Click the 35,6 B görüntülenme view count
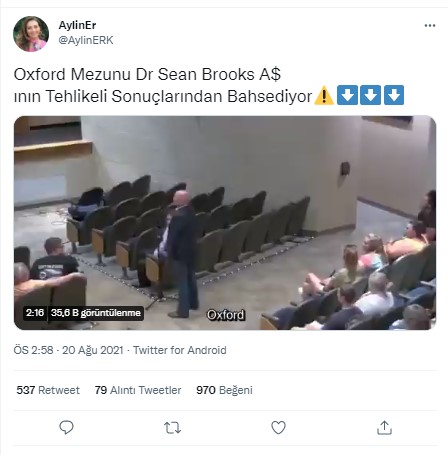The height and width of the screenshot is (455, 448). coord(96,313)
